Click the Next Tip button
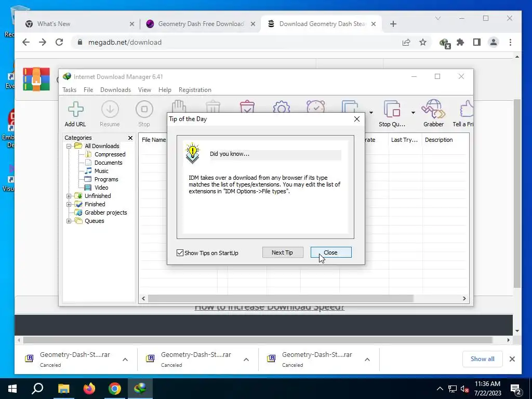The height and width of the screenshot is (399, 532). point(282,252)
